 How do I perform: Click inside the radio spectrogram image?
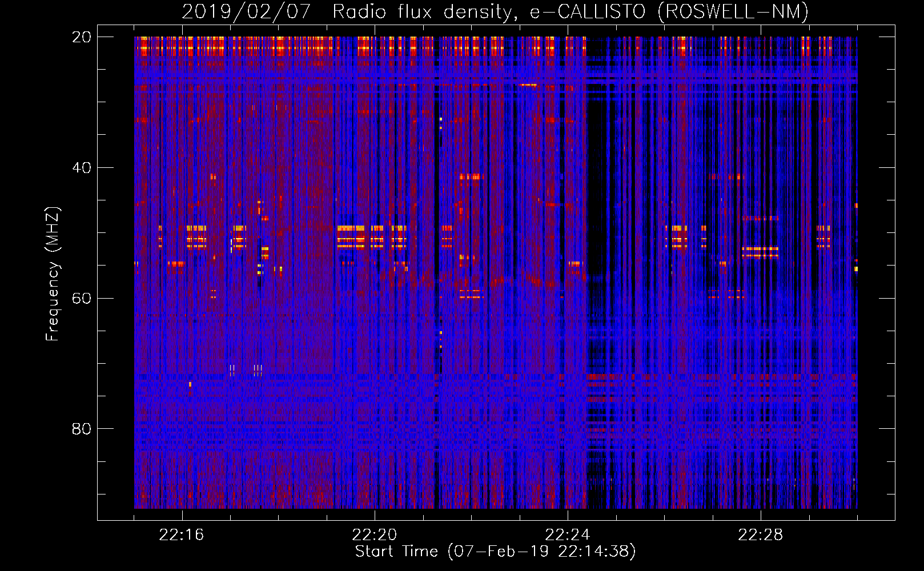coord(496,272)
